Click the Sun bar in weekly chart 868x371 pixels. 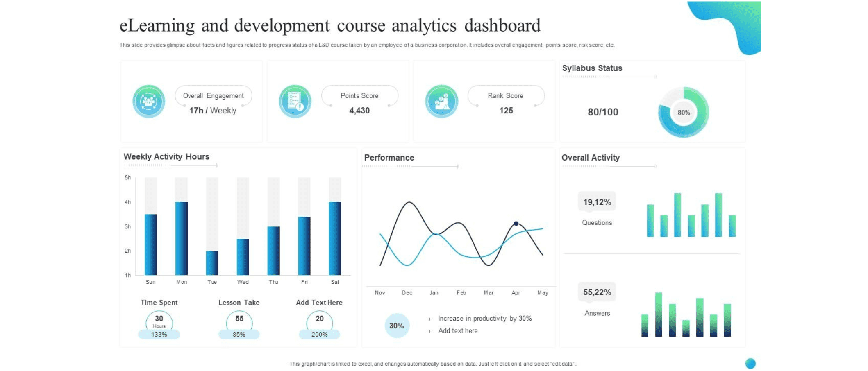point(151,244)
